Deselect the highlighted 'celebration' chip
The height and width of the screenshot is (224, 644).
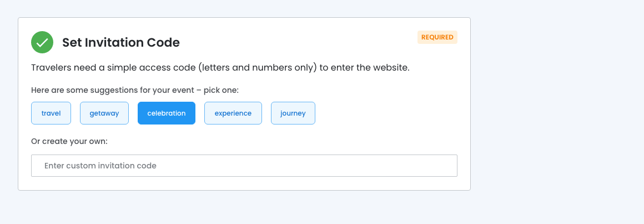point(166,113)
